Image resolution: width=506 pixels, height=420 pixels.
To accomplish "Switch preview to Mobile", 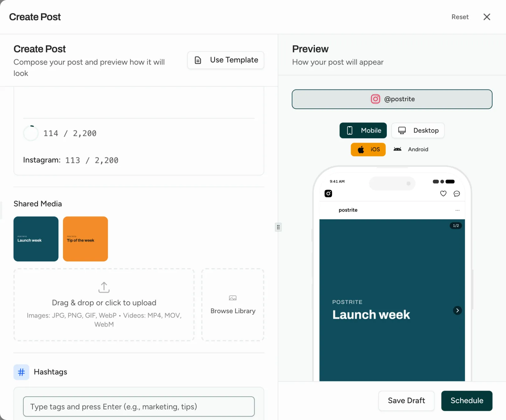I will tap(363, 131).
